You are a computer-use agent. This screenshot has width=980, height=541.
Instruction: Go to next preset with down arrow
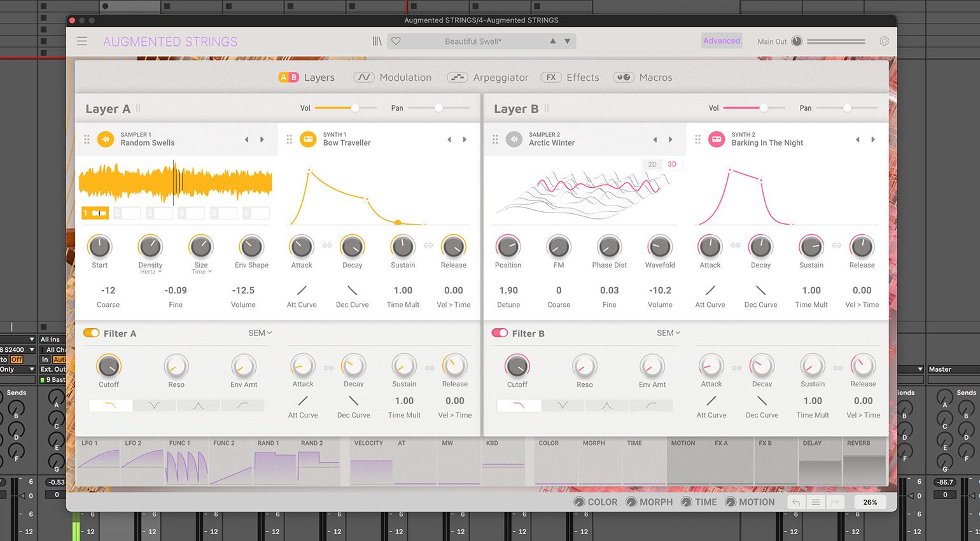[x=567, y=41]
